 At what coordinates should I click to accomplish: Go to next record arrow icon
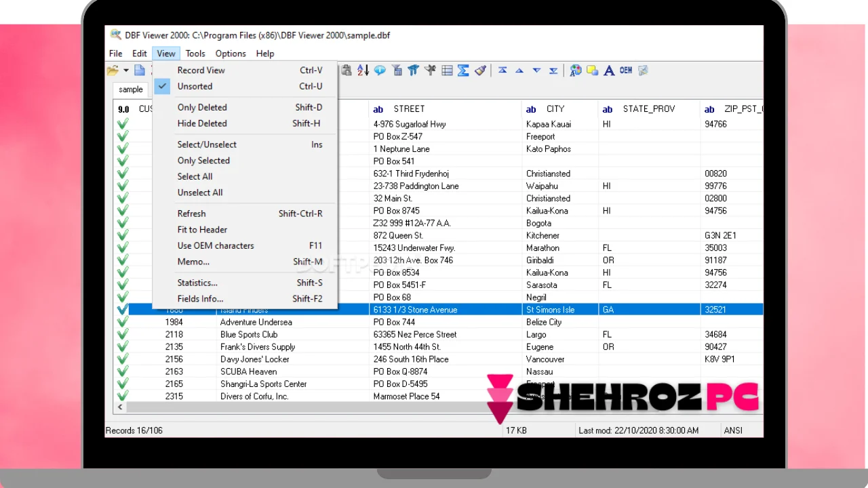click(536, 70)
